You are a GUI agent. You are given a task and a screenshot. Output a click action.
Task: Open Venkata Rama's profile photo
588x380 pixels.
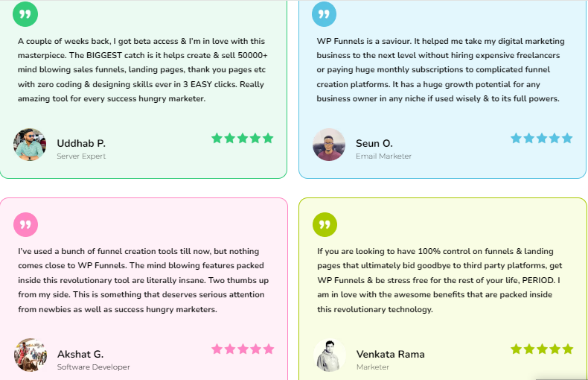(x=329, y=355)
